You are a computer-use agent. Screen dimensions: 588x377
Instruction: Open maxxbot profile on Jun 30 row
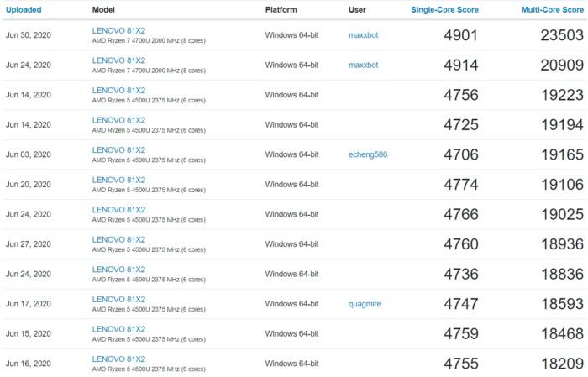(364, 35)
